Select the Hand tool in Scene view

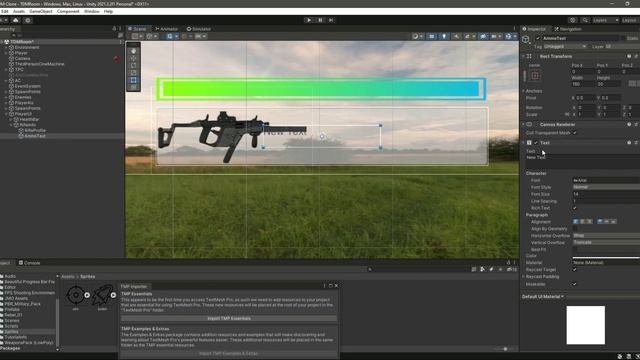coord(133,51)
